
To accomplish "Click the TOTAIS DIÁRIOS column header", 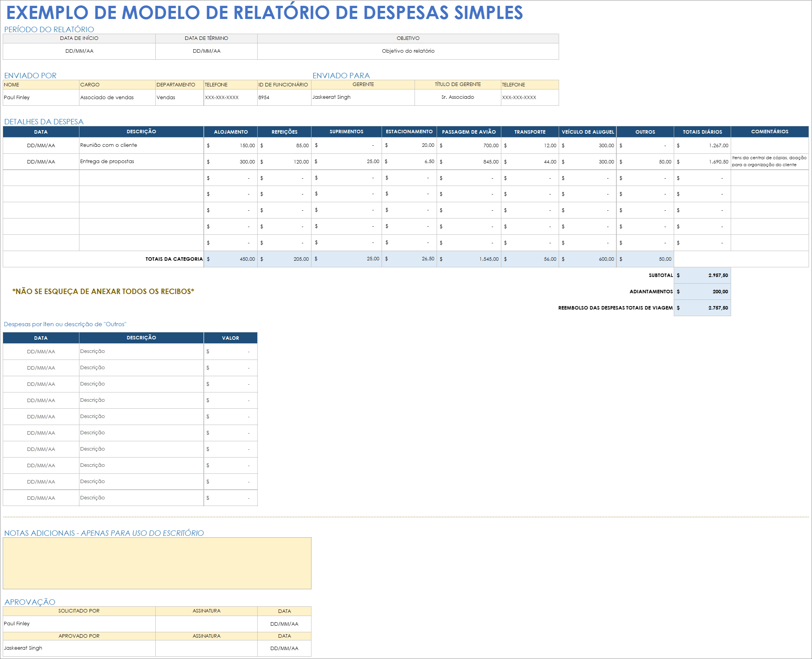I will (702, 132).
